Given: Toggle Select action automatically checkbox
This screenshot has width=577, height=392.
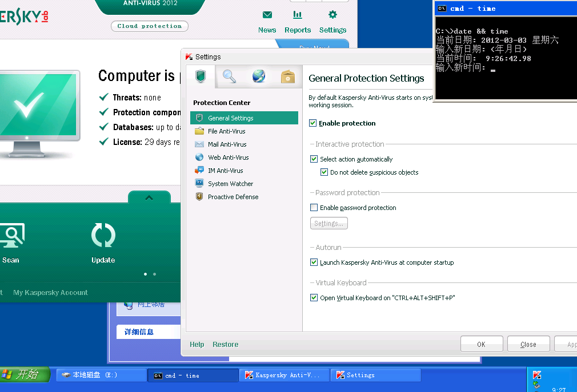Looking at the screenshot, I should coord(314,159).
